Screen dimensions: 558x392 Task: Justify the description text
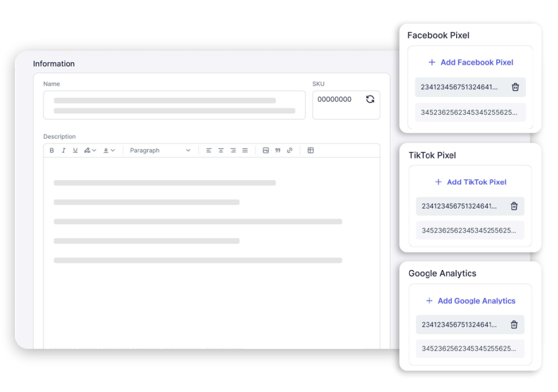coord(245,150)
